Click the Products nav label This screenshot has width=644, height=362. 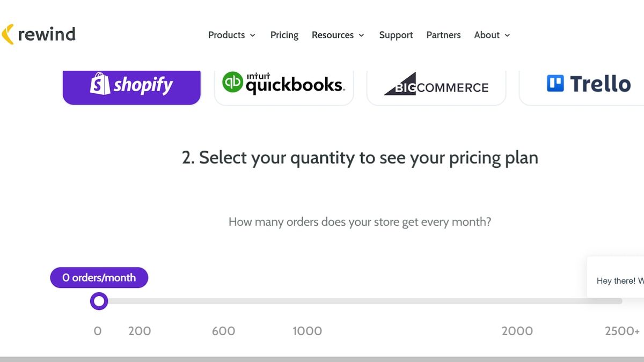point(226,35)
